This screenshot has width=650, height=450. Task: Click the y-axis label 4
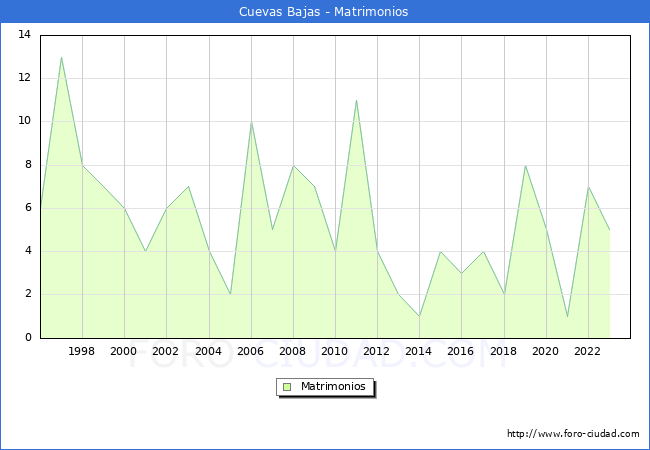28,250
